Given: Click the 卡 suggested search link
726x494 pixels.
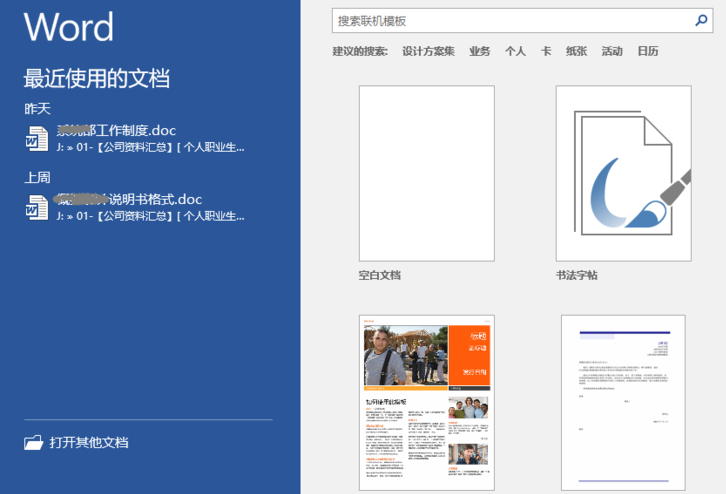Looking at the screenshot, I should click(546, 51).
